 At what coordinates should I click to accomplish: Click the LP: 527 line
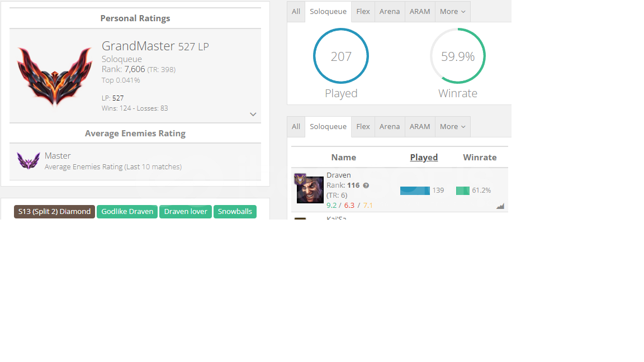tap(112, 98)
